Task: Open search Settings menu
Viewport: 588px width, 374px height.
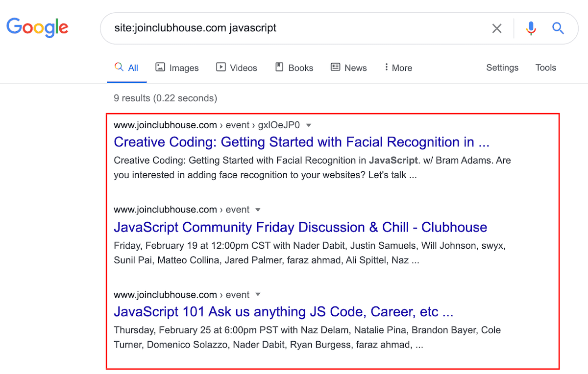Action: pyautogui.click(x=502, y=67)
